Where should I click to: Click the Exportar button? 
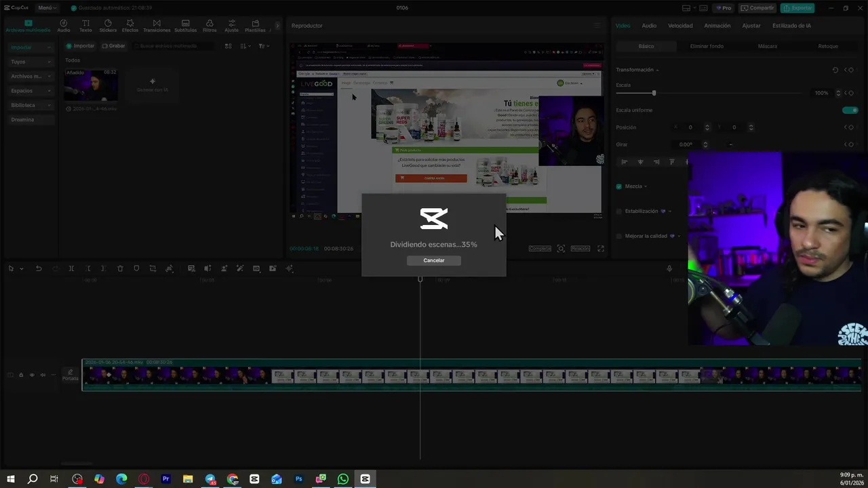point(797,8)
